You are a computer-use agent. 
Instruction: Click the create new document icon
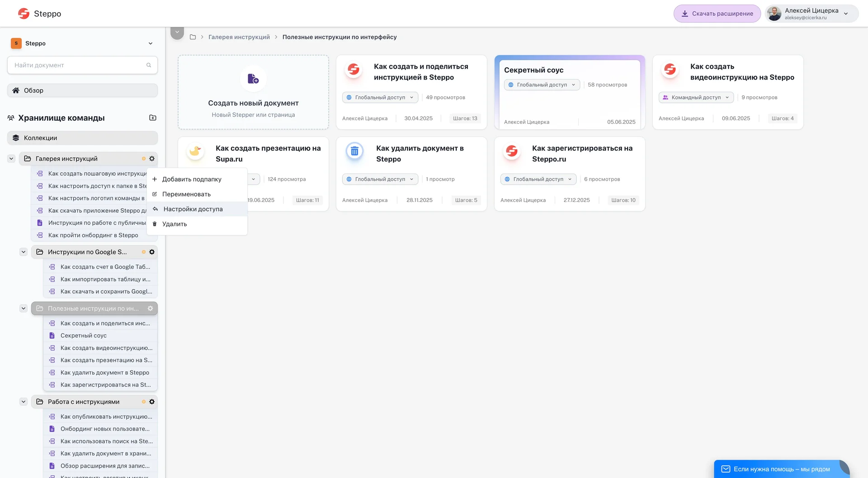coord(253,79)
